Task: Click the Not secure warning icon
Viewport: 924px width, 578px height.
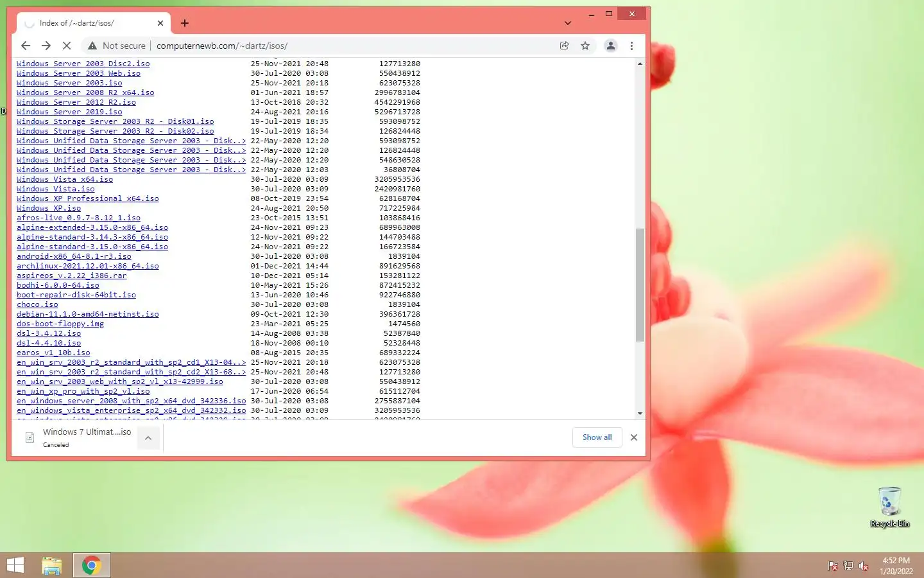Action: coord(92,46)
